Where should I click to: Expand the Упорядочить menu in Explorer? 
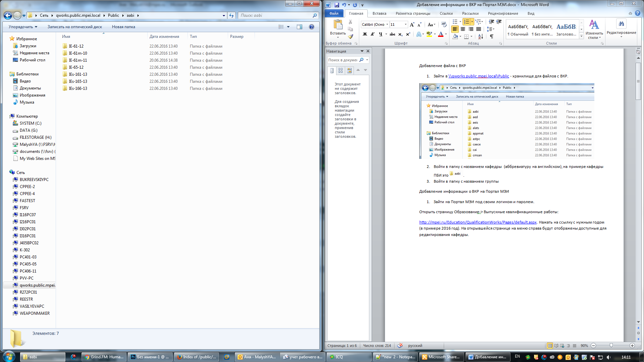click(23, 27)
